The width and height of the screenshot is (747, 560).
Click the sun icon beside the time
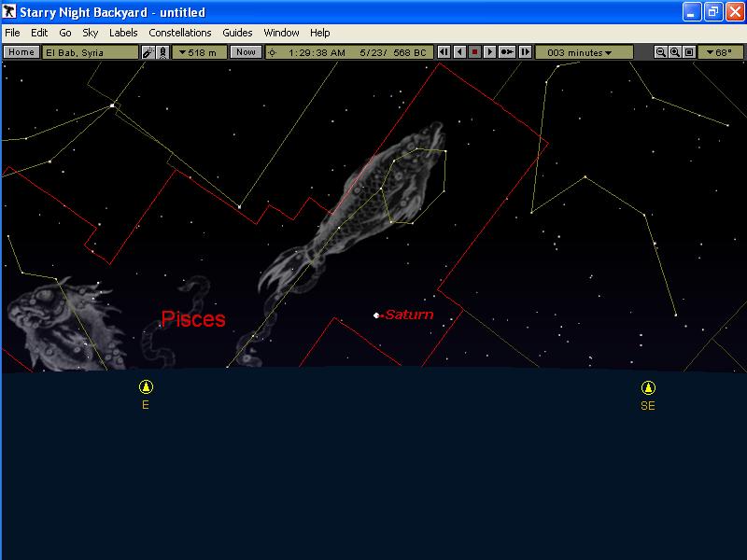click(273, 52)
